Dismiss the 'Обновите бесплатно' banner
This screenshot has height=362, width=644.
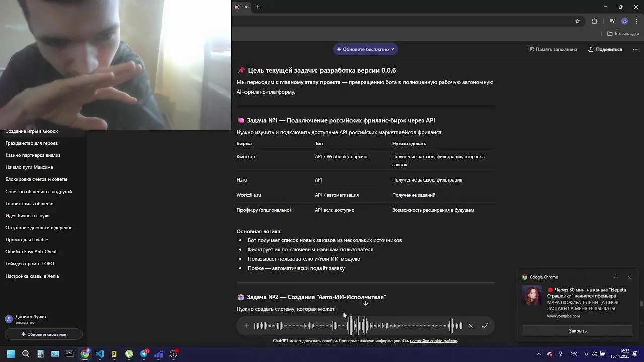tap(393, 49)
